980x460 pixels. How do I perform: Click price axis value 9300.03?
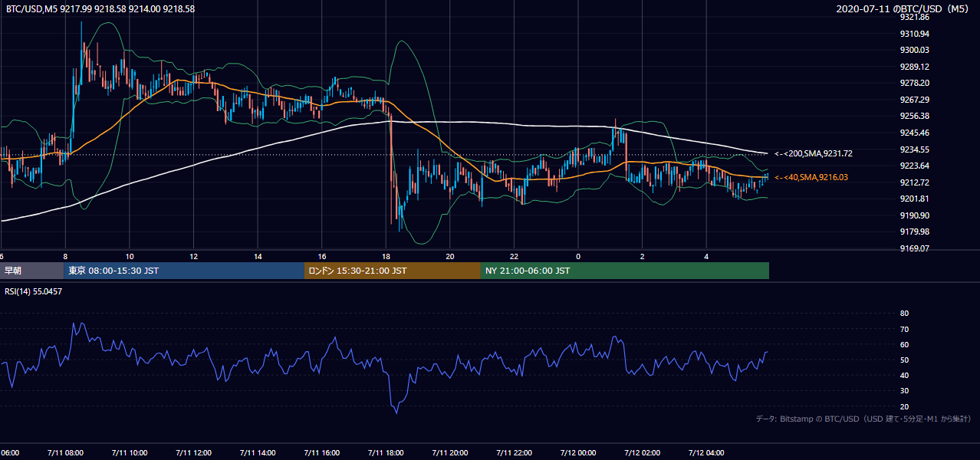coord(914,50)
